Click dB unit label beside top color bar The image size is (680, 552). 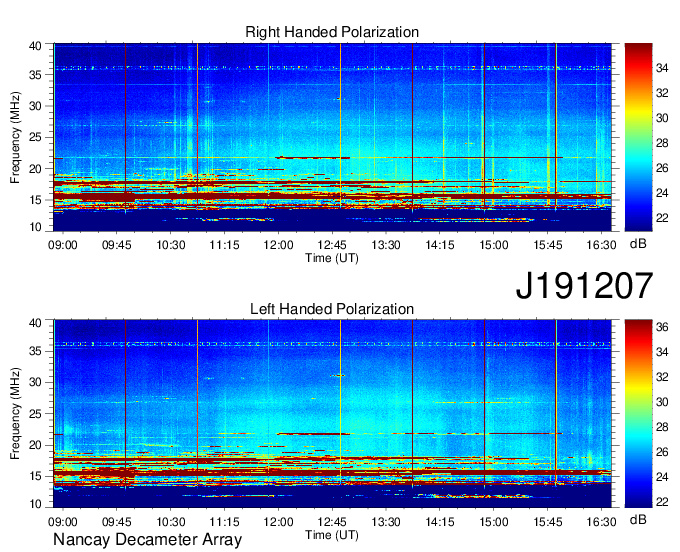(x=638, y=244)
